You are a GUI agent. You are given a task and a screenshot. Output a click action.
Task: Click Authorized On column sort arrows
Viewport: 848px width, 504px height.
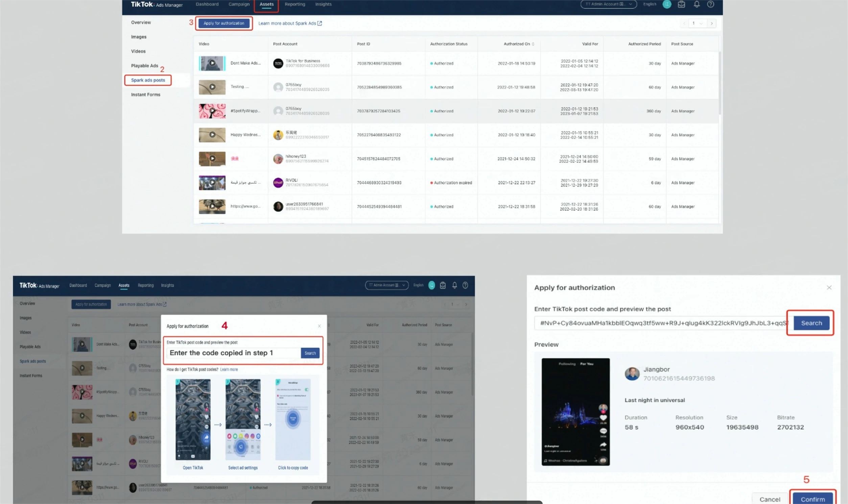point(533,44)
